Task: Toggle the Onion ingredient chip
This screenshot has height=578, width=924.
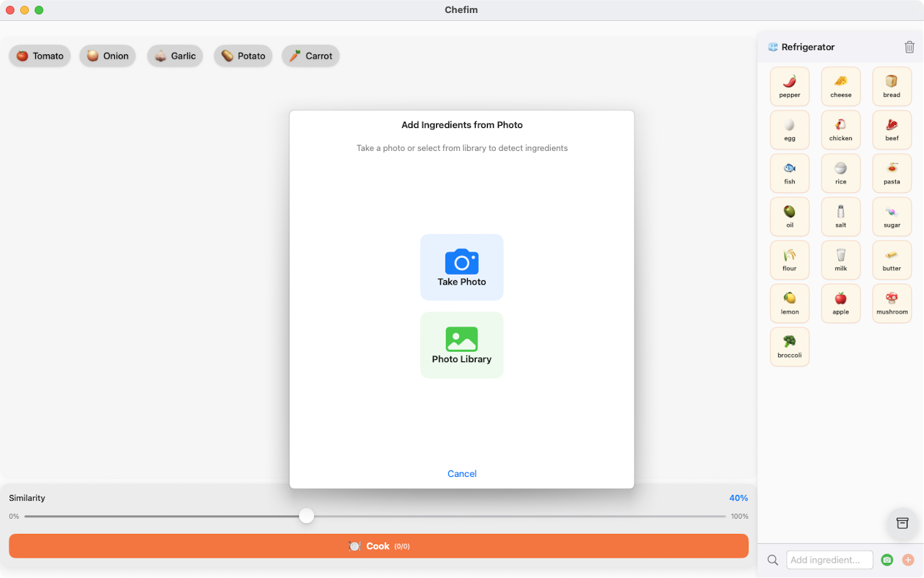Action: pos(108,56)
